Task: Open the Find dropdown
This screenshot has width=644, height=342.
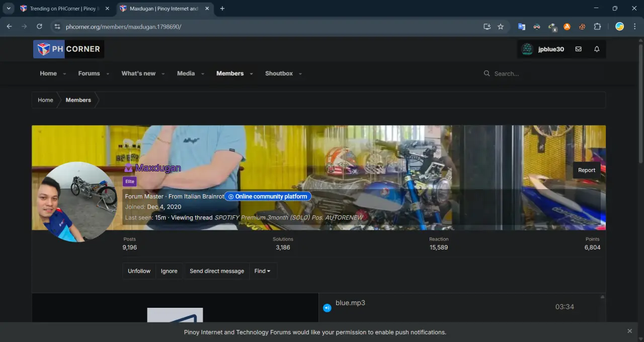Action: (263, 271)
